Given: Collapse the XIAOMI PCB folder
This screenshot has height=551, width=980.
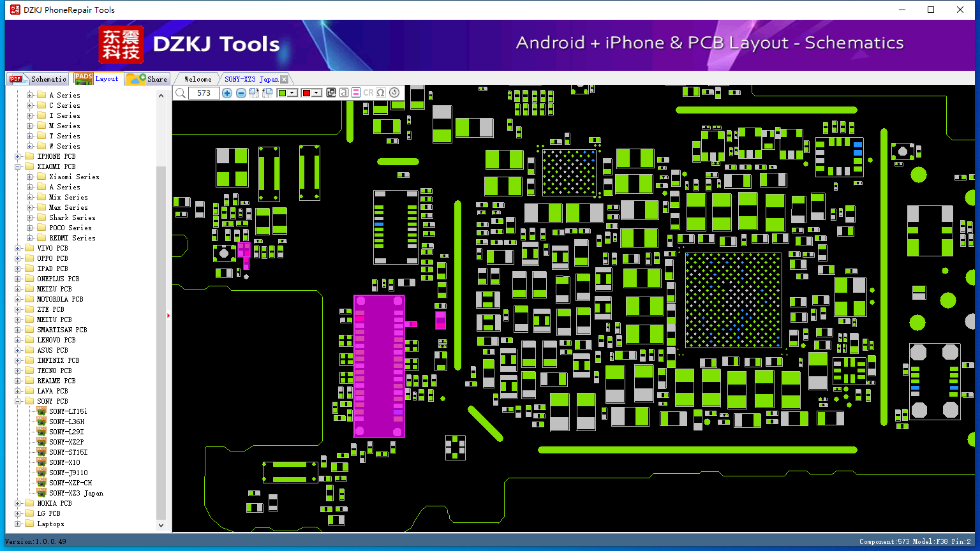Looking at the screenshot, I should (18, 166).
